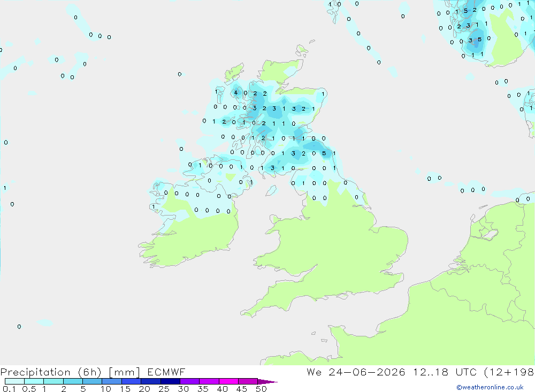
Task: Click the 'ECMWF' model label
Action: click(x=166, y=372)
